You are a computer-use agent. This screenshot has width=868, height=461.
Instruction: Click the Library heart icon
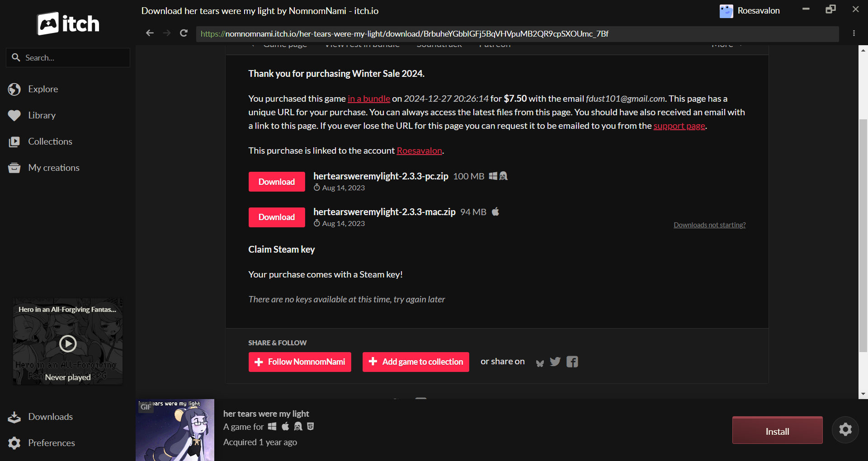pos(14,116)
